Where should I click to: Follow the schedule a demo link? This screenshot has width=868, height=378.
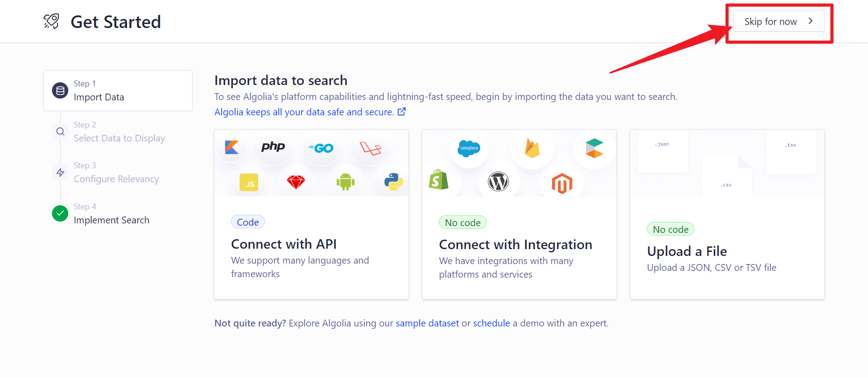tap(491, 323)
